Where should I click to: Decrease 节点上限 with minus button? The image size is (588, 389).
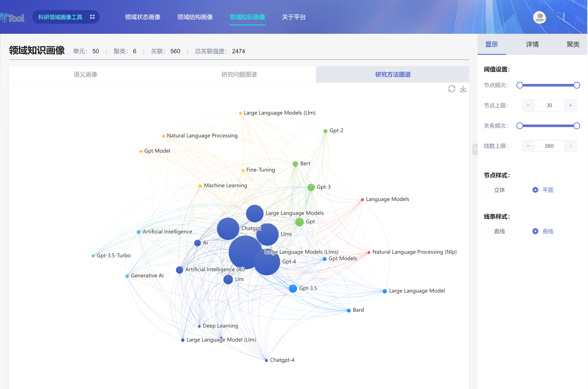click(528, 106)
